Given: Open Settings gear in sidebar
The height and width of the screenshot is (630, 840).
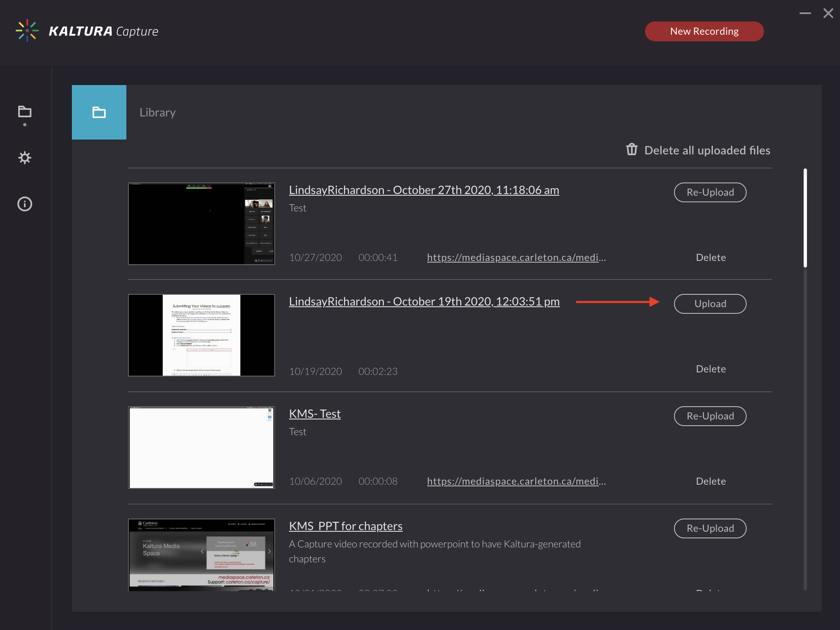Looking at the screenshot, I should (25, 158).
